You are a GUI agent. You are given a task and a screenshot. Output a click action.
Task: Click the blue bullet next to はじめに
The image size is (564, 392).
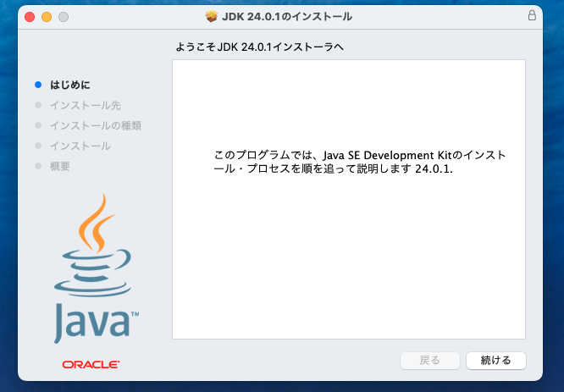(38, 85)
